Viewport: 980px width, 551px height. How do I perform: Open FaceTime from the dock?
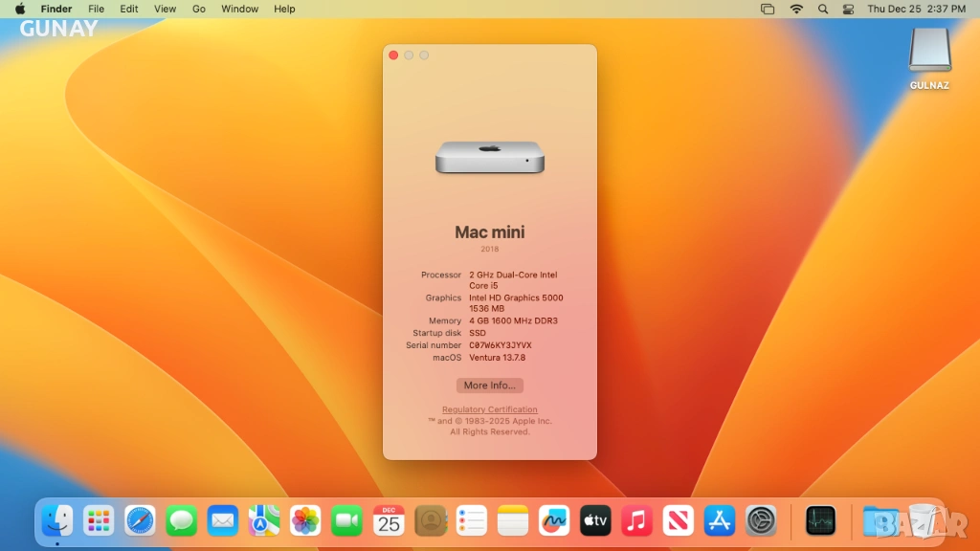coord(346,520)
